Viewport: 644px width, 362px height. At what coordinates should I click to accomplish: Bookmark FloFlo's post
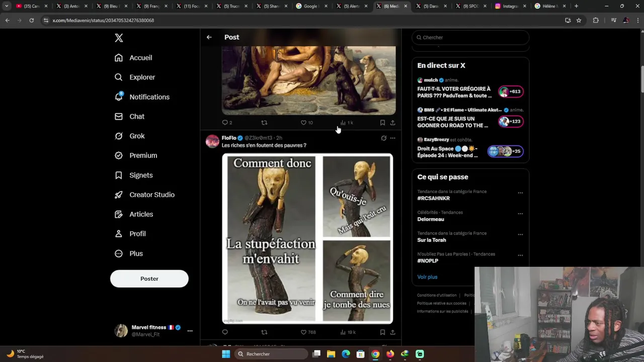coord(382,332)
